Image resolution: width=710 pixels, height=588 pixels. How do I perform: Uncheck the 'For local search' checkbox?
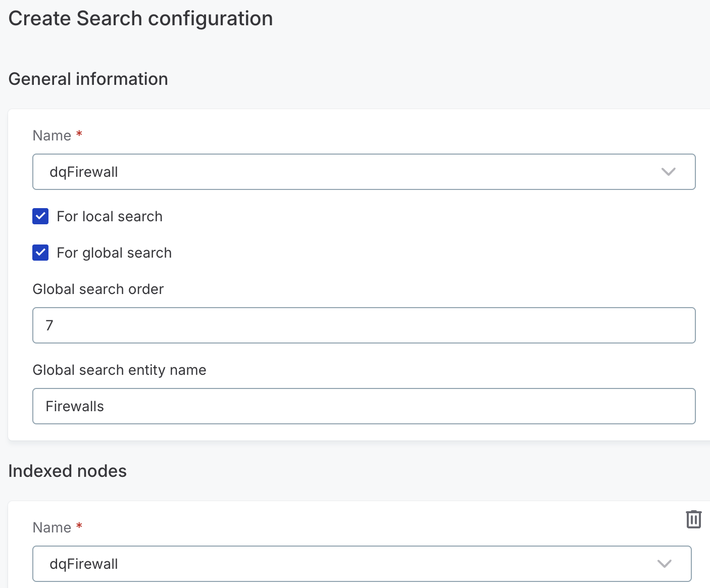40,216
